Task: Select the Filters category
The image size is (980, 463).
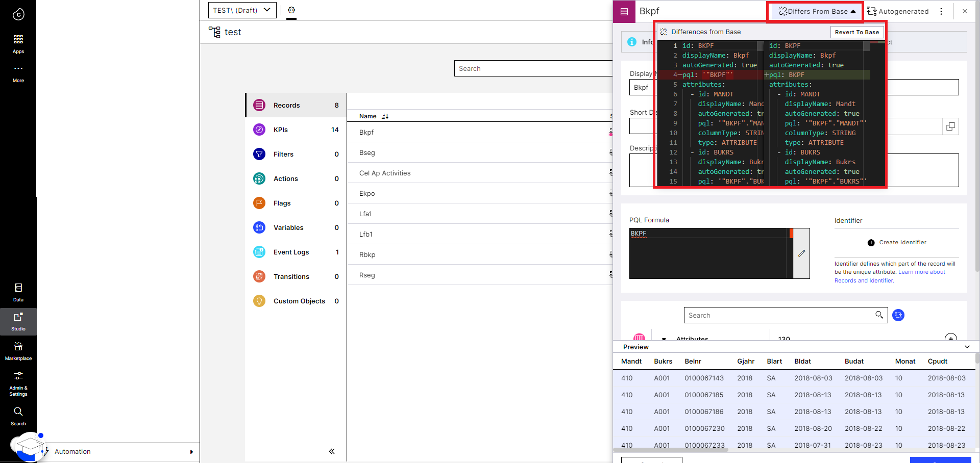Action: click(296, 154)
